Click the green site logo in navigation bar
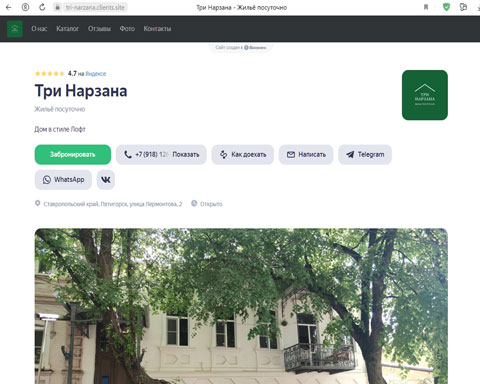Image resolution: width=480 pixels, height=384 pixels. (15, 29)
